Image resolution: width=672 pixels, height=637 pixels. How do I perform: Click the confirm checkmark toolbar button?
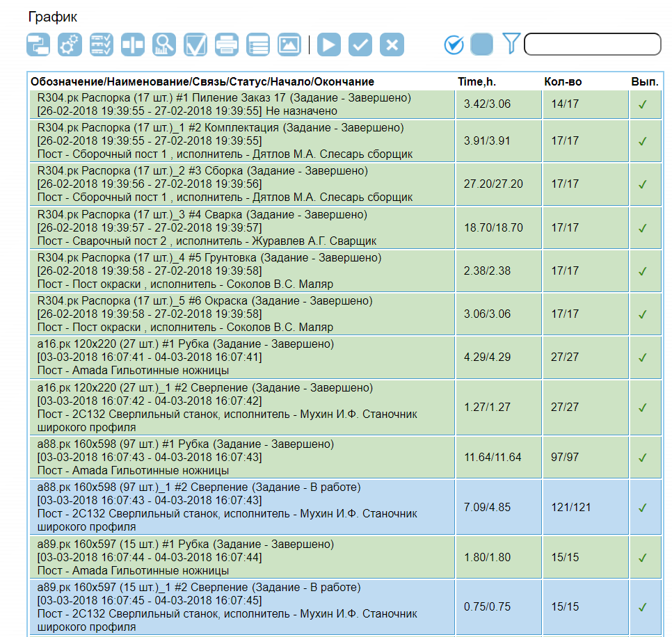[x=360, y=45]
